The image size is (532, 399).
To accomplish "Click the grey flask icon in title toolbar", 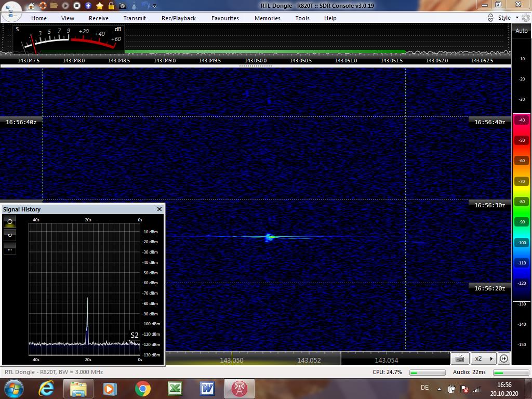I will [134, 5].
